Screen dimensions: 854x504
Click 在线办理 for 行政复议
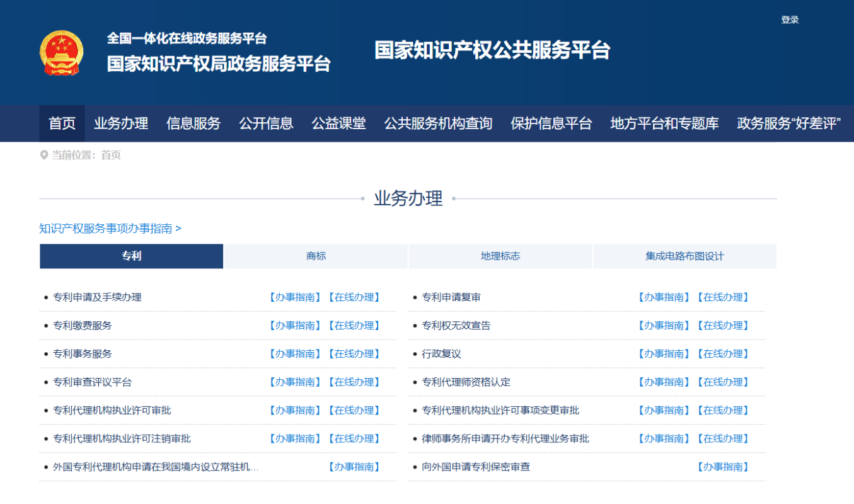coord(723,354)
